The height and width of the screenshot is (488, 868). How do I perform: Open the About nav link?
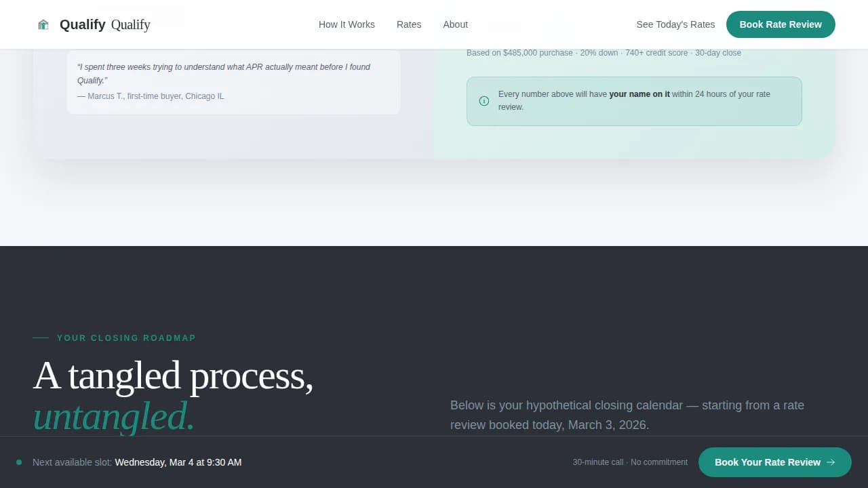pos(455,24)
